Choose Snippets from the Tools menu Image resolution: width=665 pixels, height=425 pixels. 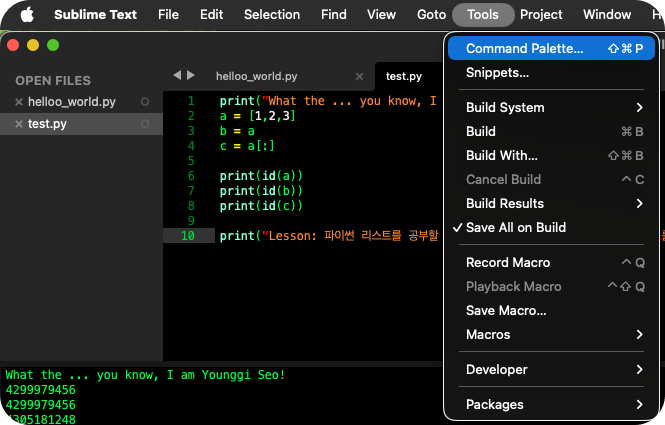(497, 72)
